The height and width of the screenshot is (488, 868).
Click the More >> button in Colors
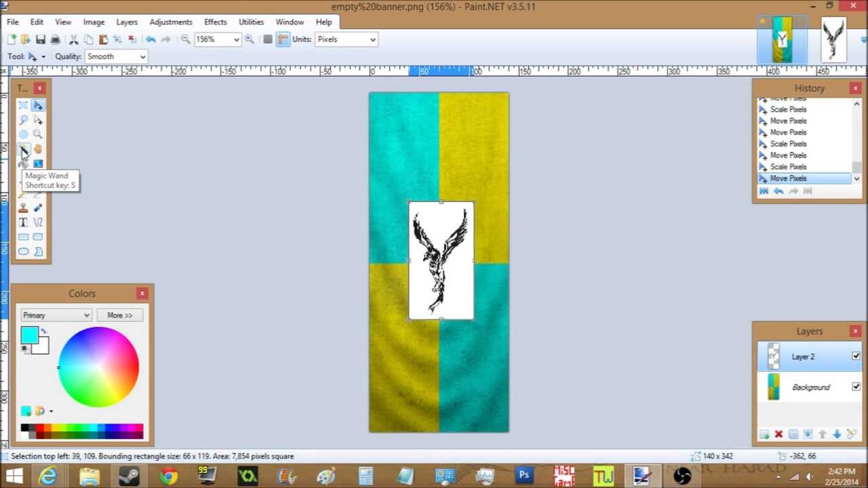pos(119,314)
